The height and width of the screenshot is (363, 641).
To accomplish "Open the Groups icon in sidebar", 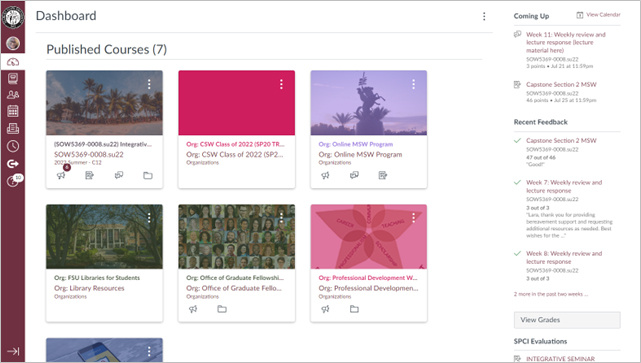I will click(x=13, y=94).
